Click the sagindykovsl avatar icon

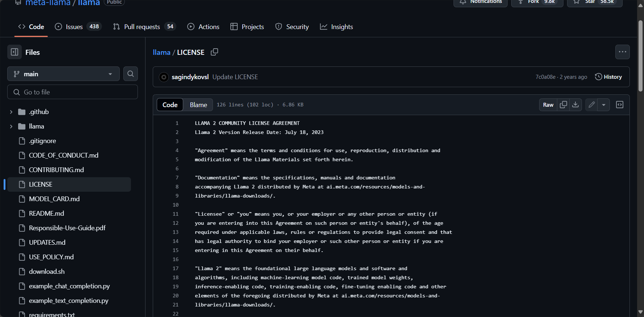coord(164,77)
